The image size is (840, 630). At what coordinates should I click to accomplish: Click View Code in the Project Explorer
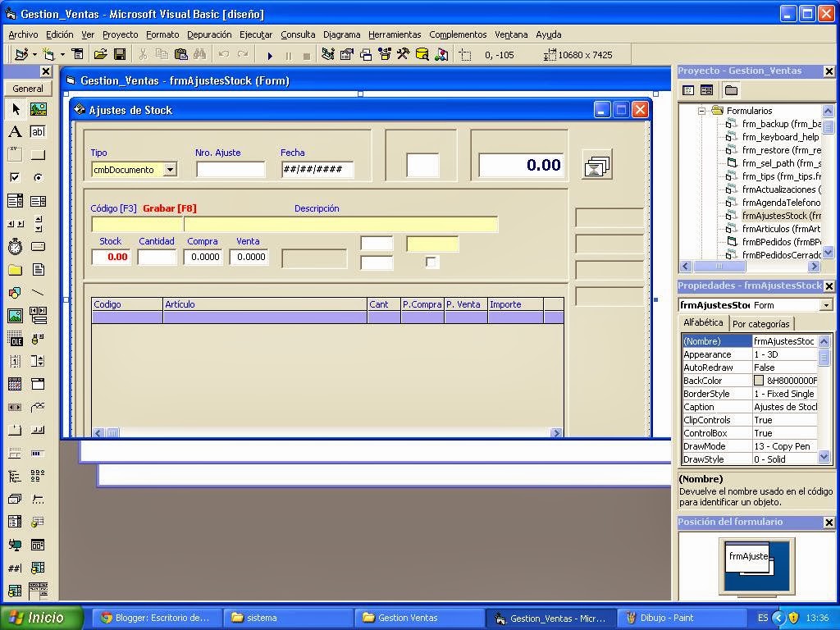coord(687,90)
